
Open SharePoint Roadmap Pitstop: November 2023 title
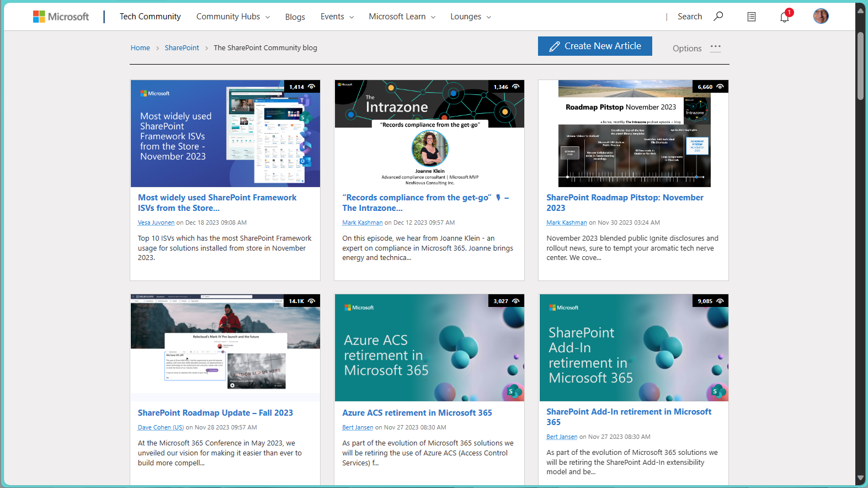(x=625, y=203)
